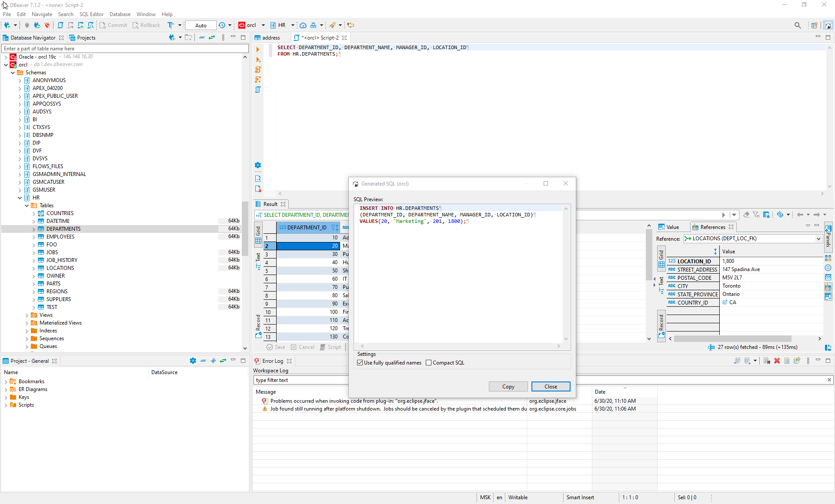Uncheck Use fully qualified names
Viewport: 835px width, 504px height.
360,362
